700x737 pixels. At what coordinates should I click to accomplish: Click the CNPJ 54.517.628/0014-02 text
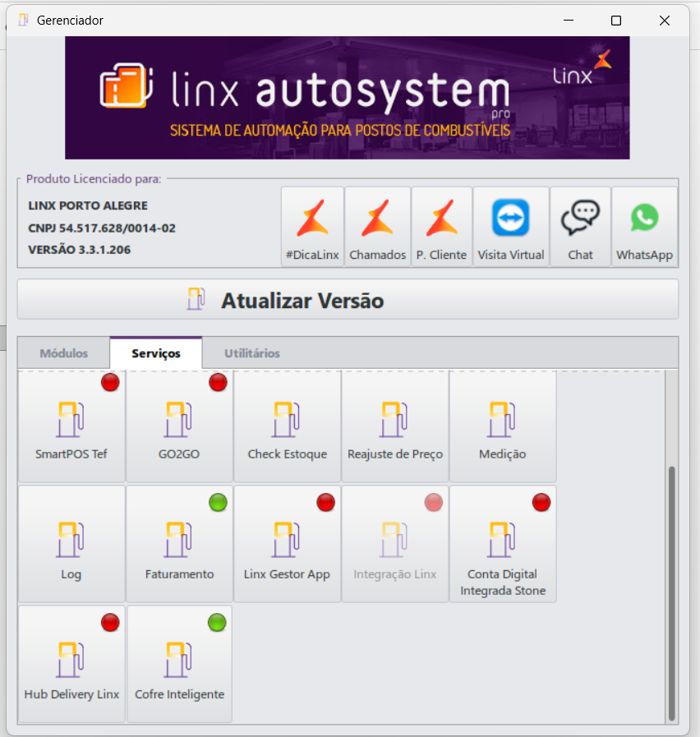click(102, 228)
